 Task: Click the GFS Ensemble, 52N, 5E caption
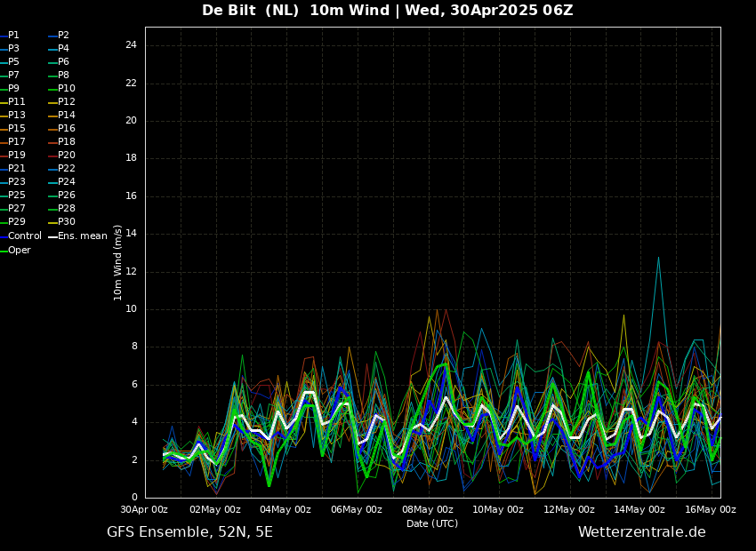click(x=189, y=532)
